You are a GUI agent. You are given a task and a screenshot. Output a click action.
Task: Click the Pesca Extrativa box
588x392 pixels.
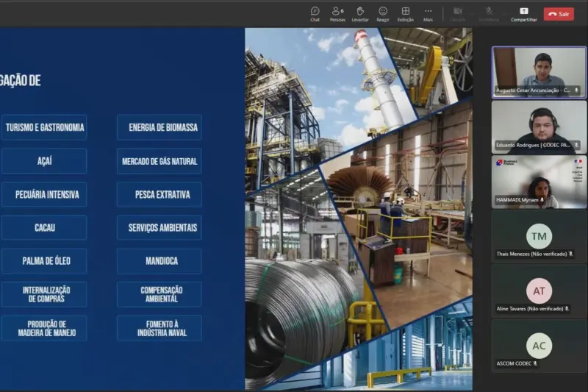pyautogui.click(x=159, y=195)
